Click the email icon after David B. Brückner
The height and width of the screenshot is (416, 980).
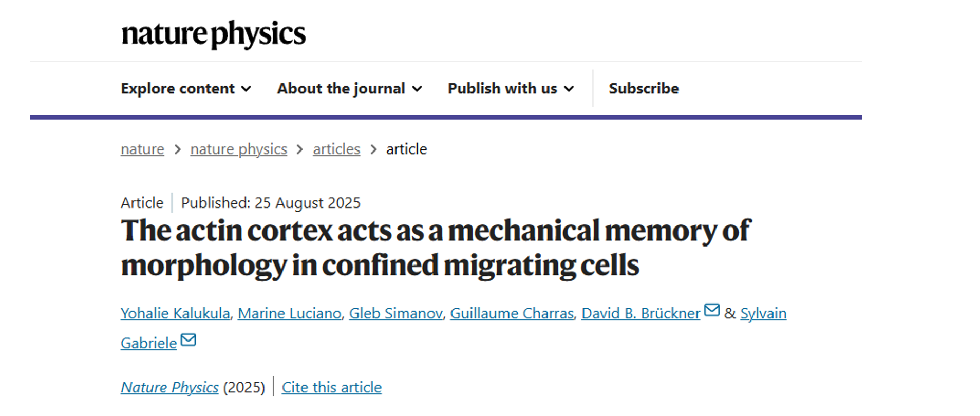711,310
